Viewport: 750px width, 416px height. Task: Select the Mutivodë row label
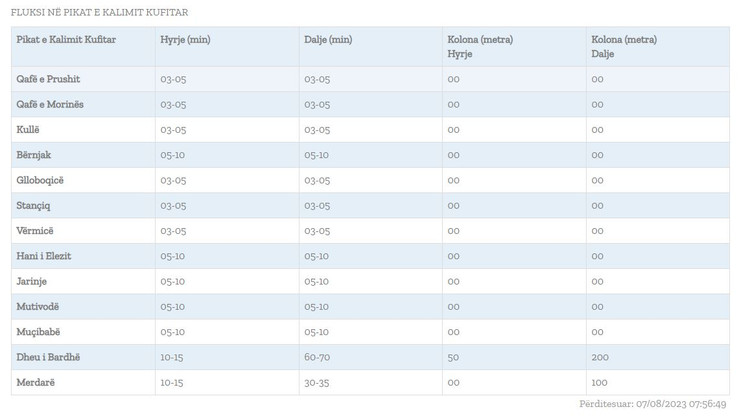point(38,307)
